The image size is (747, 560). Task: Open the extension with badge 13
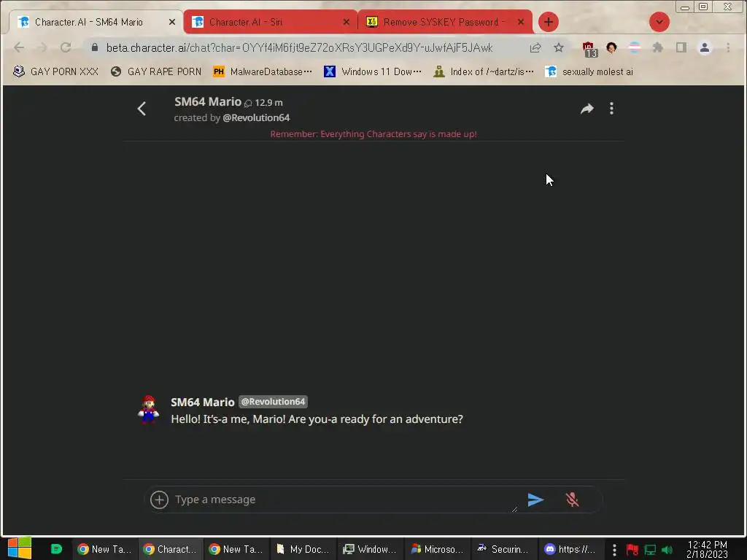coord(589,49)
